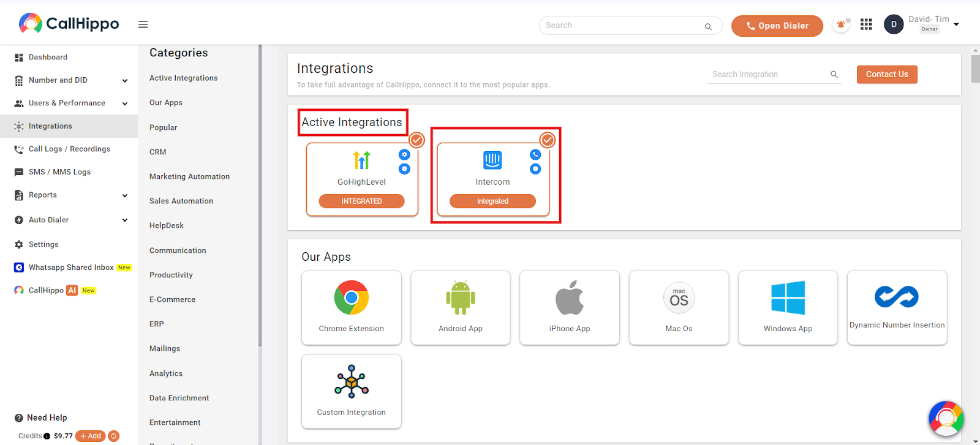
Task: Click the SMS / MMS Logs message icon
Action: pyautogui.click(x=19, y=172)
